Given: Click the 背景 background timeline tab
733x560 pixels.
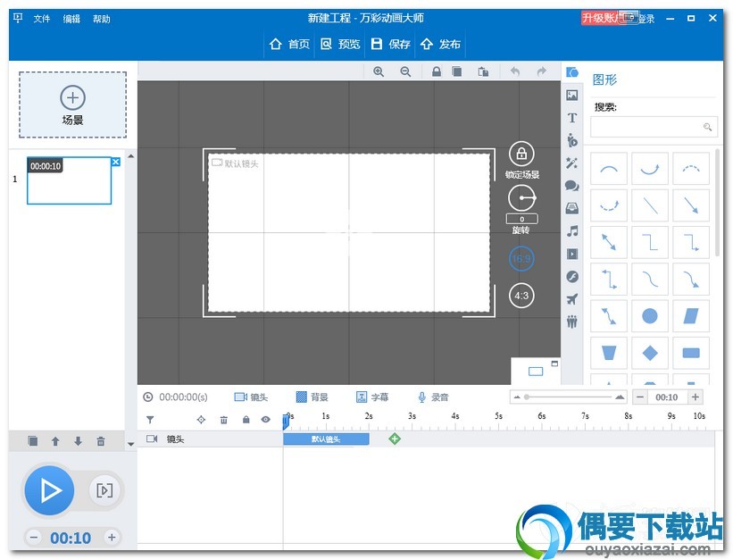Looking at the screenshot, I should [x=312, y=397].
